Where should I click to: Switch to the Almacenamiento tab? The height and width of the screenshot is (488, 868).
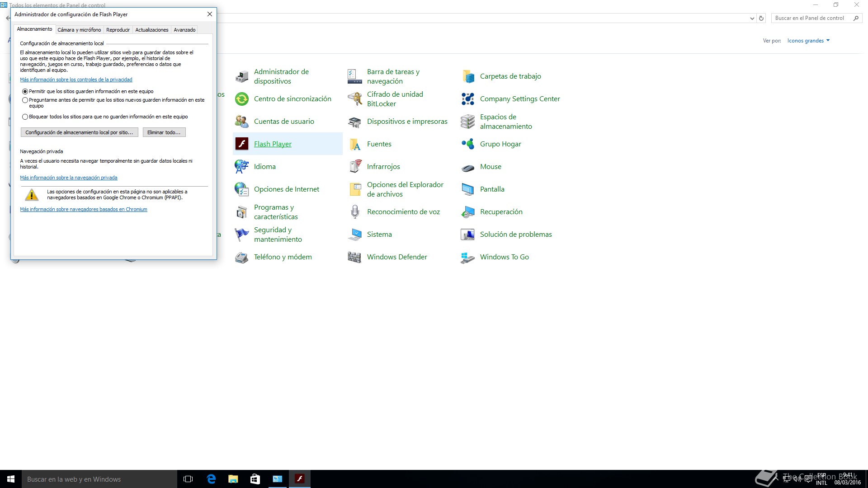click(x=35, y=29)
